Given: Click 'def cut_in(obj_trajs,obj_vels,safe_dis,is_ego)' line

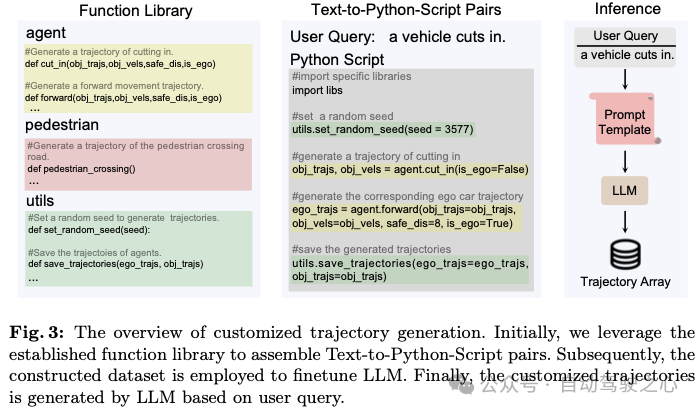Looking at the screenshot, I should coord(120,64).
